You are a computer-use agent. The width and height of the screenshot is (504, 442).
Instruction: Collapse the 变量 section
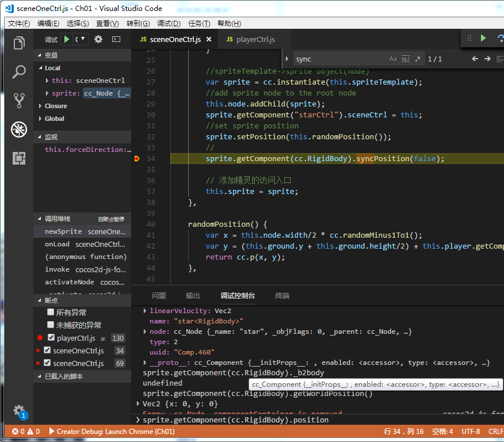(x=51, y=55)
